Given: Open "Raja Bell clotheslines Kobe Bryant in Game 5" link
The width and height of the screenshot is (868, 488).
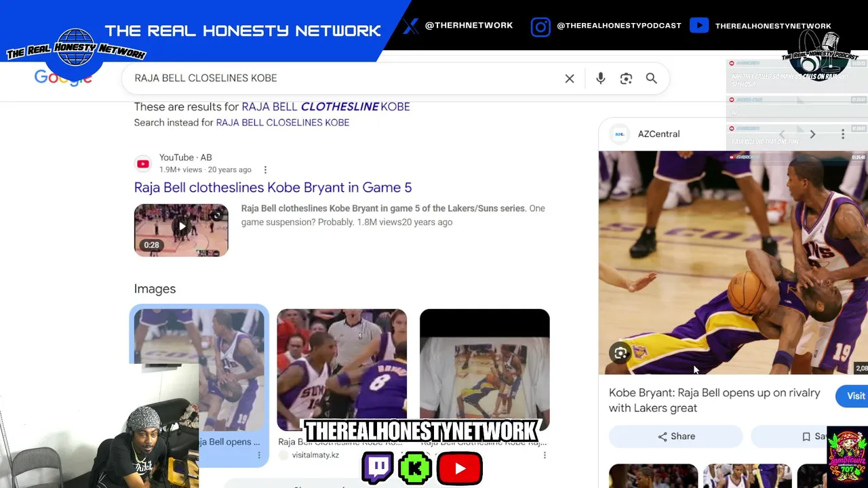Looking at the screenshot, I should pos(273,187).
